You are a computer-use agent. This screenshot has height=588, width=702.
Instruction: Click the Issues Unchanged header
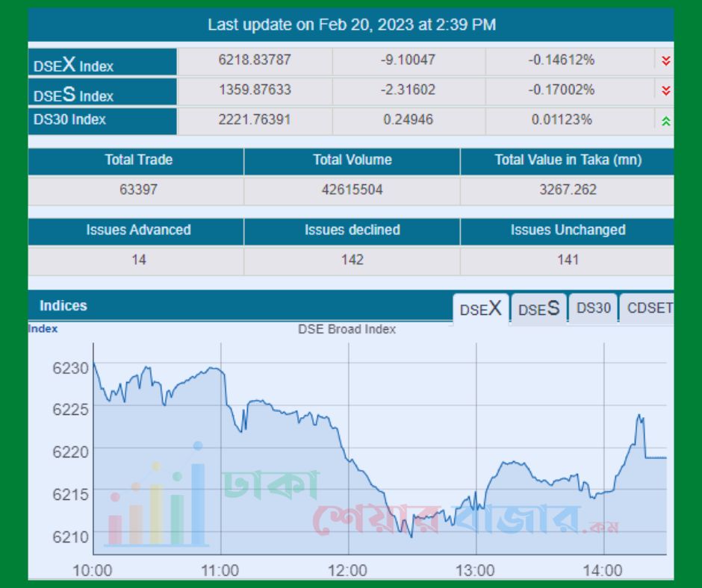tap(568, 230)
